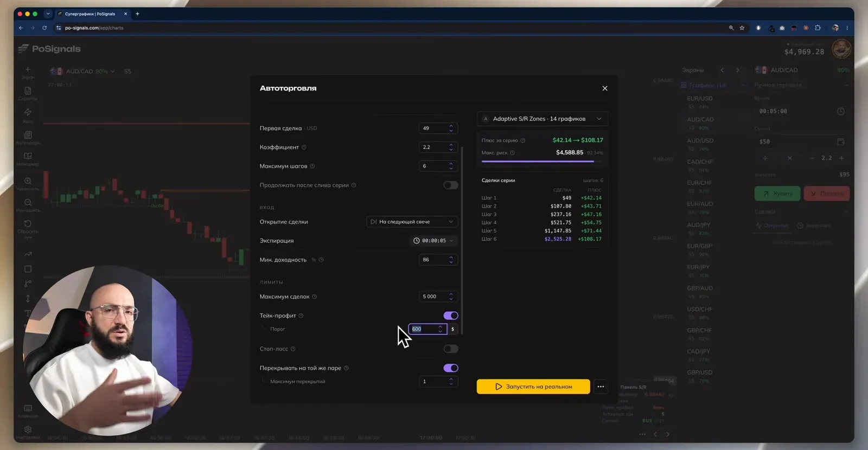Enable the Стоп-лосс switch
This screenshot has height=450, width=868.
coord(450,349)
